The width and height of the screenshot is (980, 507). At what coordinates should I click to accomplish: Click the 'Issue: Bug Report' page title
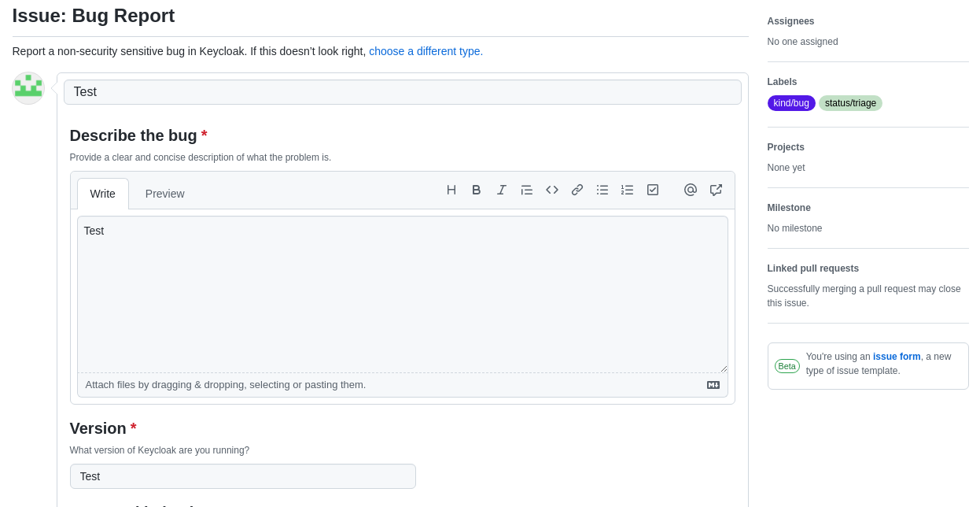(94, 16)
